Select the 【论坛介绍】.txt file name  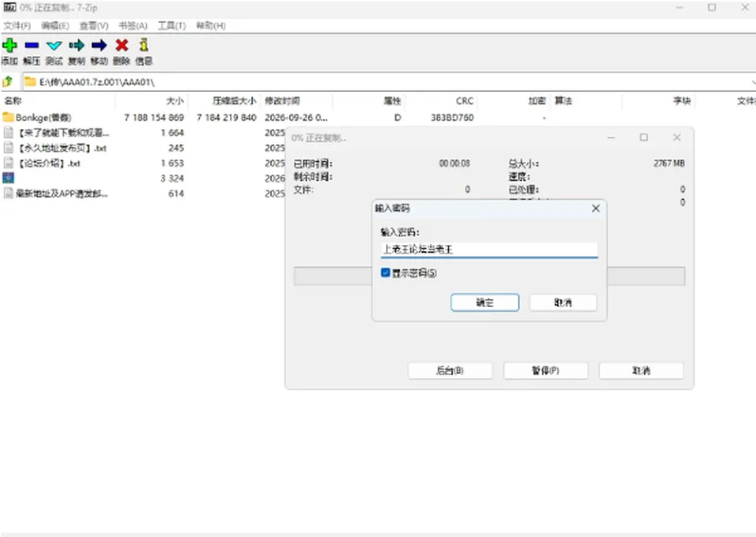click(x=48, y=164)
